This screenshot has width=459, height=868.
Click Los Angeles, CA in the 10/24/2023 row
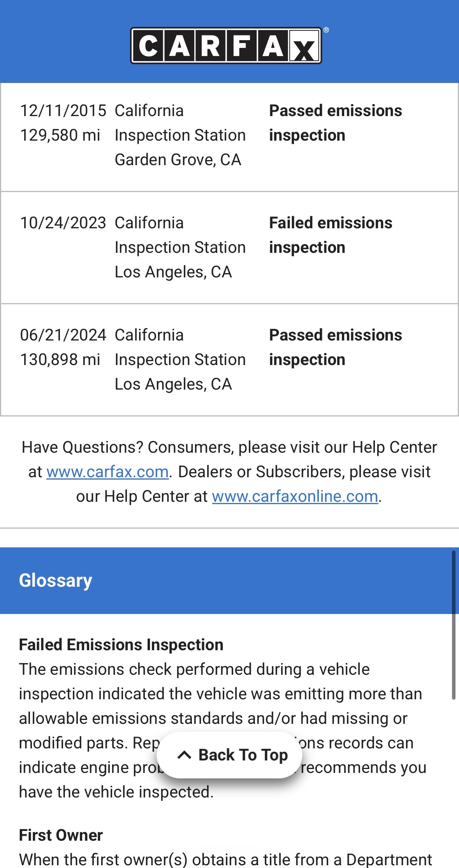173,272
